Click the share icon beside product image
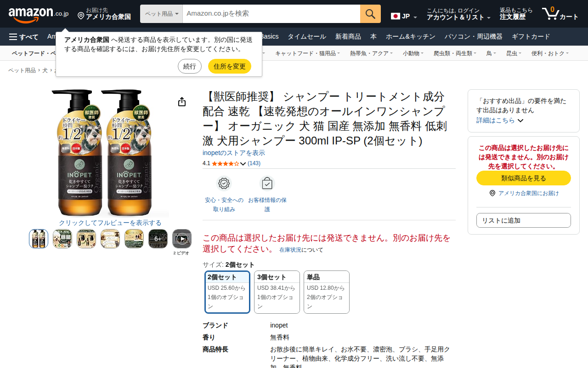Image resolution: width=588 pixels, height=368 pixels. tap(182, 102)
